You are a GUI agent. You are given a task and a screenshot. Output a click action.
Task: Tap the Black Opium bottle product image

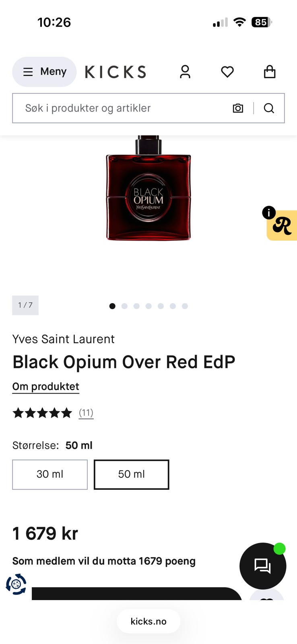click(148, 188)
